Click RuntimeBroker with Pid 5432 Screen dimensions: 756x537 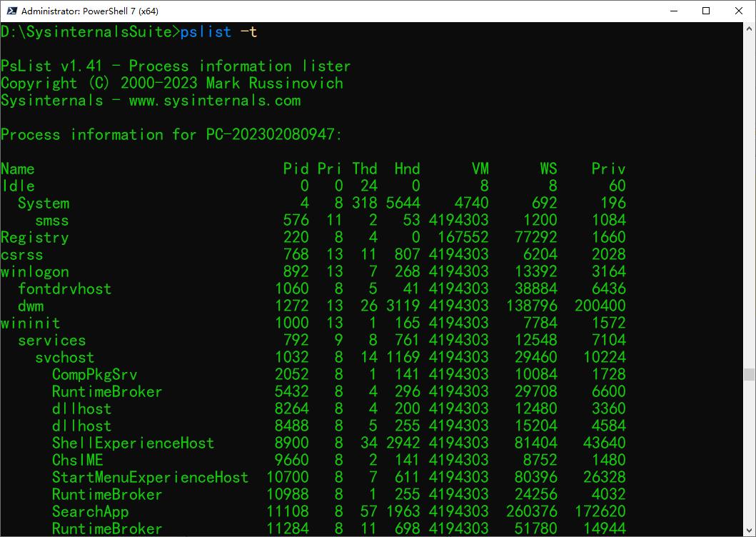107,392
